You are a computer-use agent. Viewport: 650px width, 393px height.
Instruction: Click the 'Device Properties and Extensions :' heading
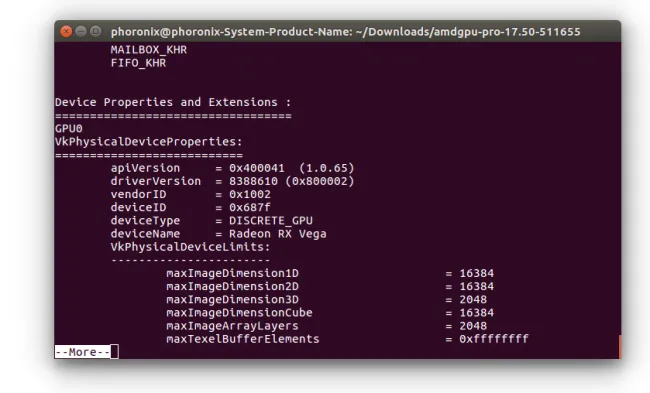173,102
